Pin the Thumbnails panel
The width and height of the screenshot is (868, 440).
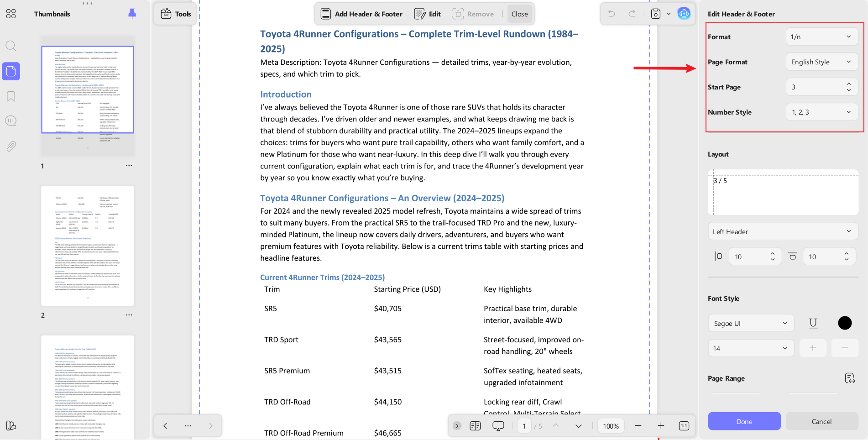[x=132, y=14]
